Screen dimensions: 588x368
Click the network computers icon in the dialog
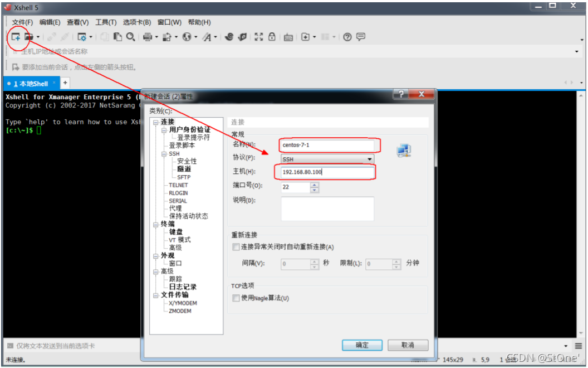point(404,150)
